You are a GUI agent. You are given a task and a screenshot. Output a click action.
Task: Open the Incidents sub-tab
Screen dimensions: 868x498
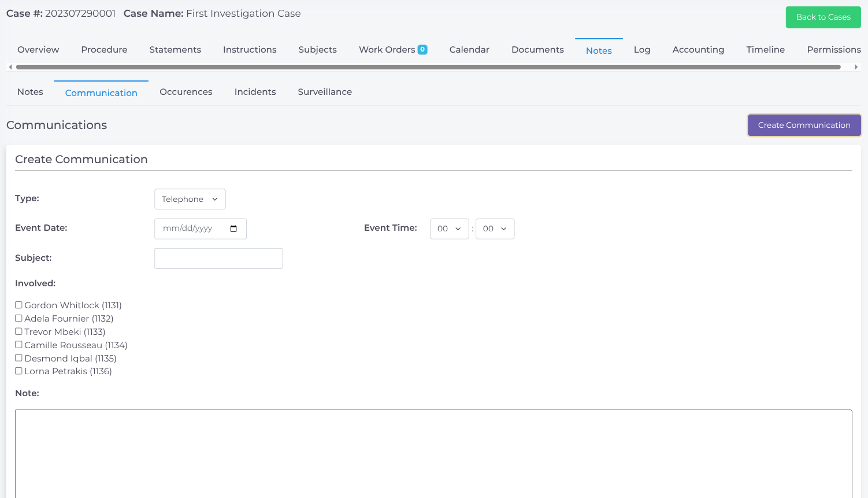click(255, 92)
